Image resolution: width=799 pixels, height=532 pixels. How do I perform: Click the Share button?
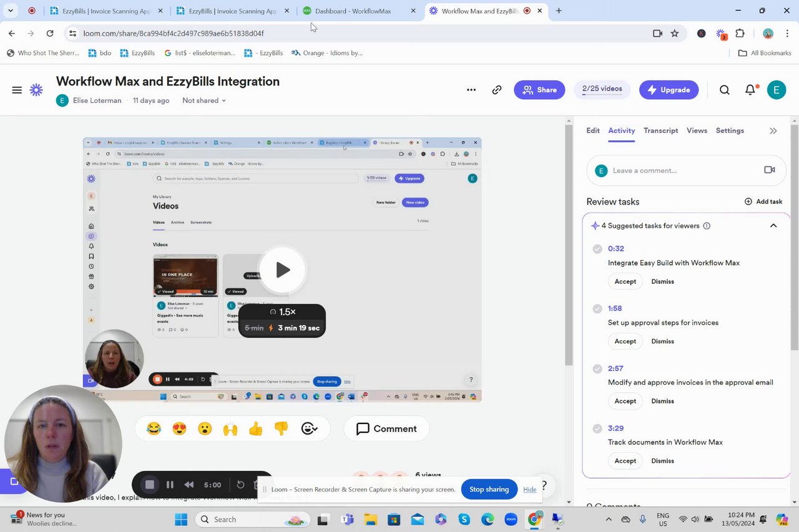point(539,90)
